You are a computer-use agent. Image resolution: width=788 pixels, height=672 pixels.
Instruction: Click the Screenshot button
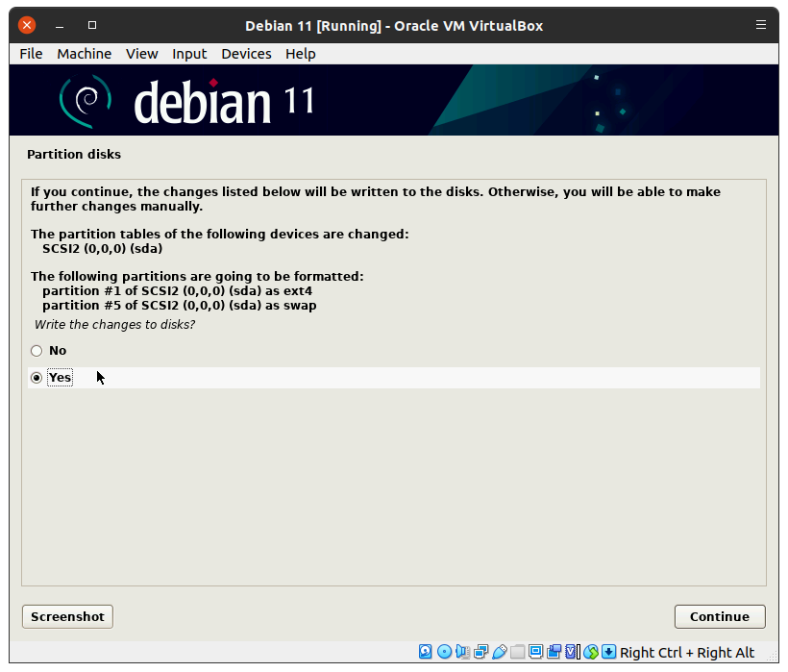pyautogui.click(x=67, y=616)
